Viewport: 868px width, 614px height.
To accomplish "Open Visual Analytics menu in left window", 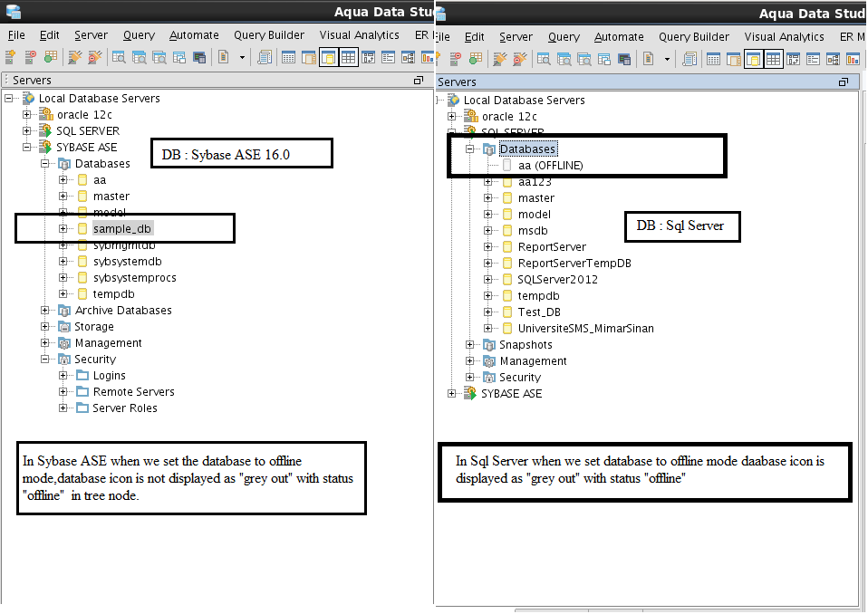I will (360, 34).
